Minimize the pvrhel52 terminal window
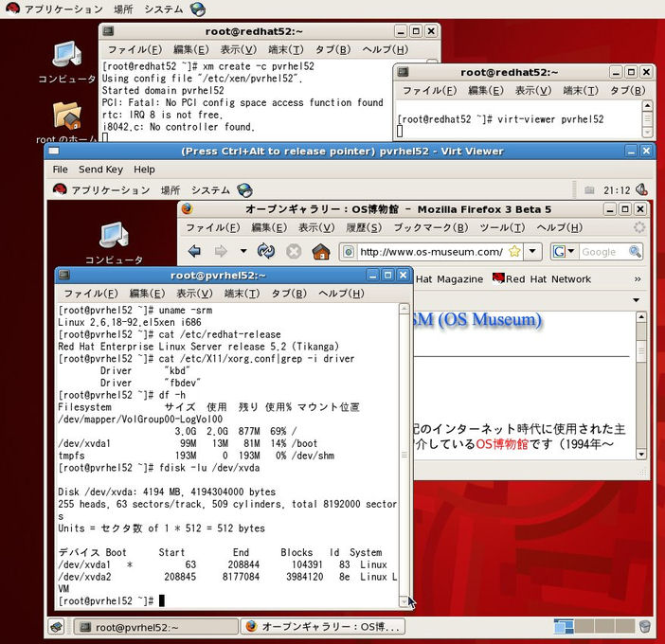Screen dimensions: 665x644 click(372, 276)
